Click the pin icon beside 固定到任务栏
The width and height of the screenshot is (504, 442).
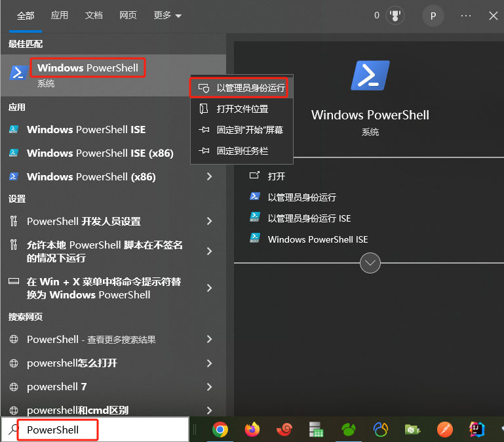pos(204,151)
